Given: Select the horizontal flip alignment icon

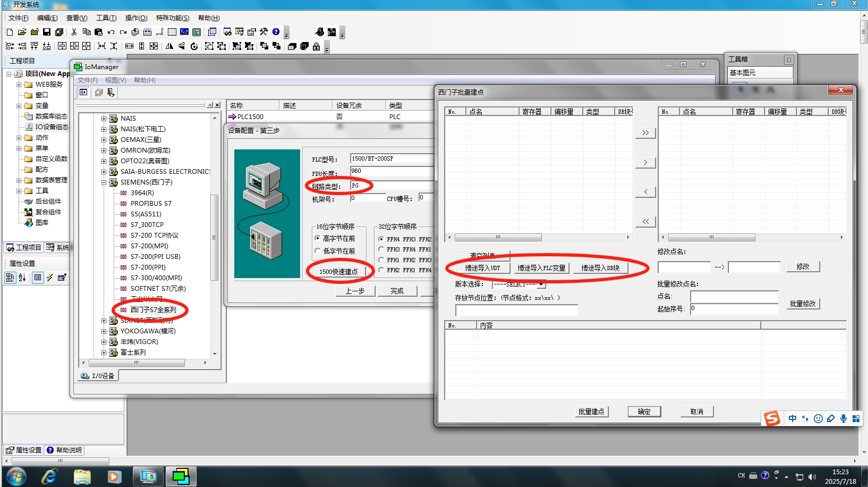Looking at the screenshot, I should pos(169,46).
